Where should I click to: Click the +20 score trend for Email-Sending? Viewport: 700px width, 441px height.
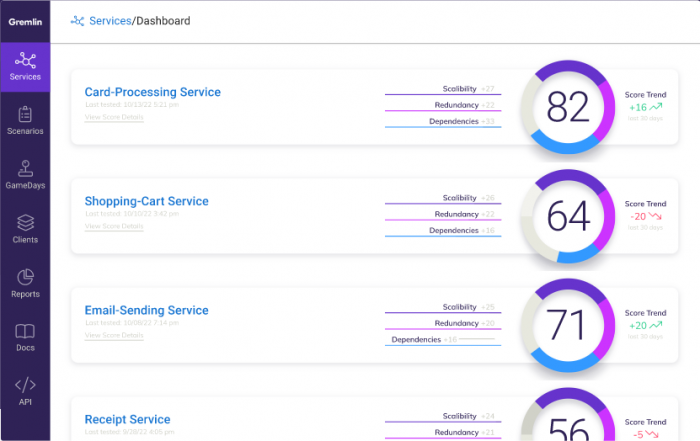[x=646, y=325]
